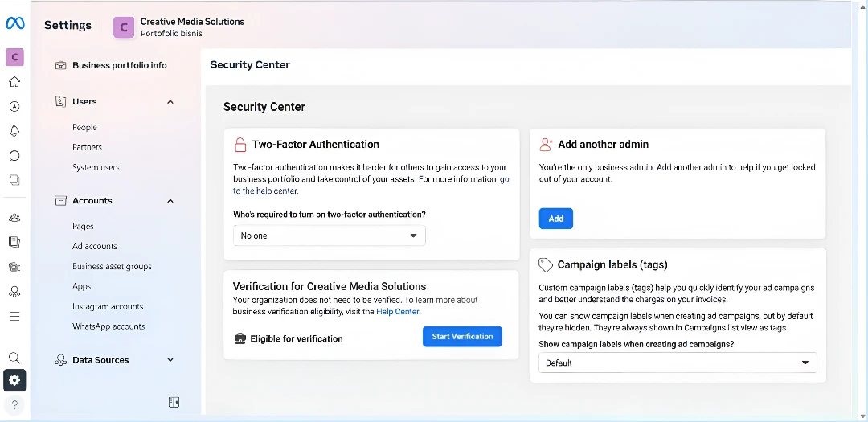Open the Default campaign labels dropdown

[678, 363]
